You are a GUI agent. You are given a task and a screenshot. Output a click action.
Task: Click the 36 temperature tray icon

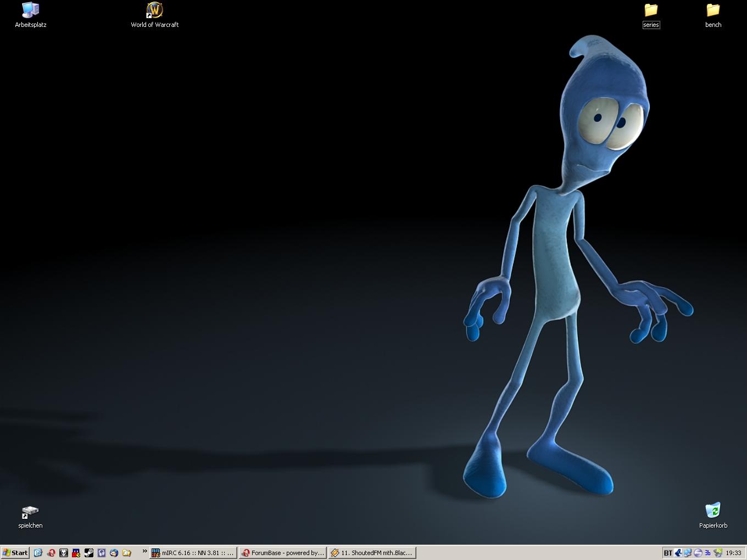coord(707,553)
